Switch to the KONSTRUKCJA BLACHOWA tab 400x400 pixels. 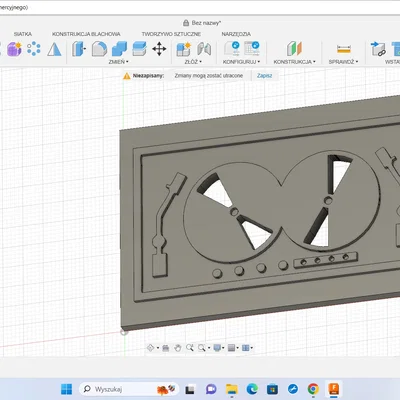[86, 34]
